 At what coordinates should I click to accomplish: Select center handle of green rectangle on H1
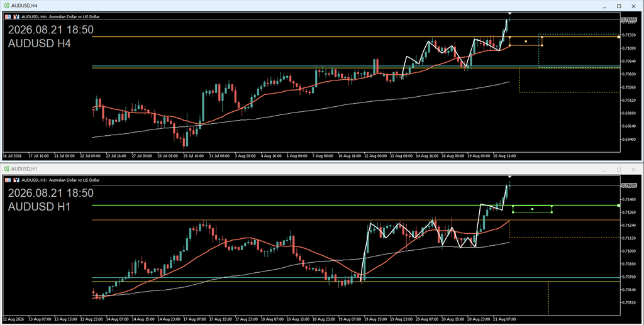(x=532, y=209)
